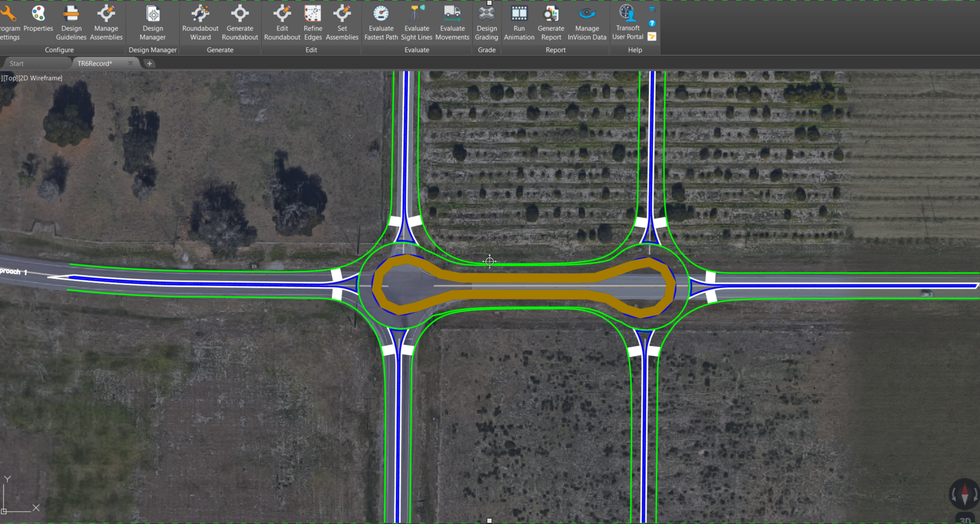Open the Design Grading tool
The image size is (980, 524).
486,23
